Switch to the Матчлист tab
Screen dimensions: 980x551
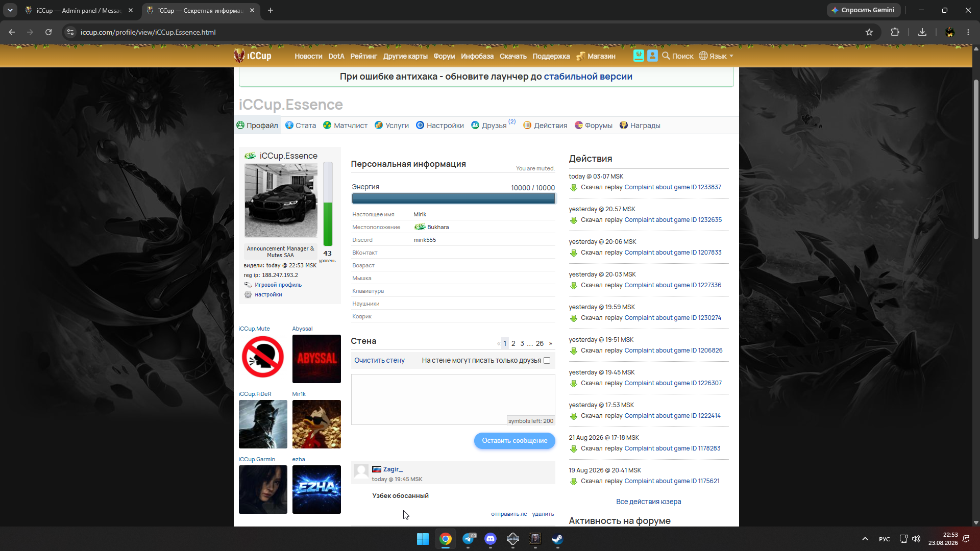[346, 126]
